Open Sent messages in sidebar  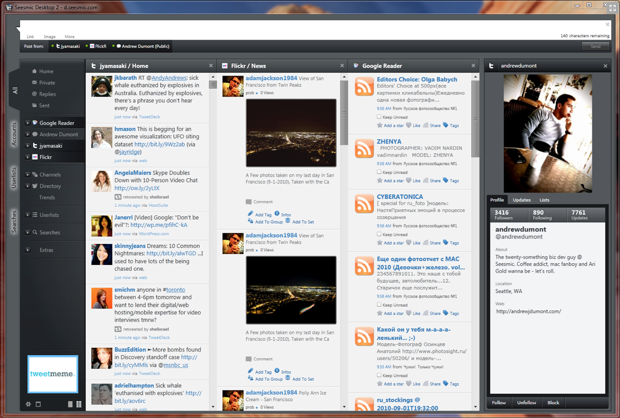pos(41,106)
